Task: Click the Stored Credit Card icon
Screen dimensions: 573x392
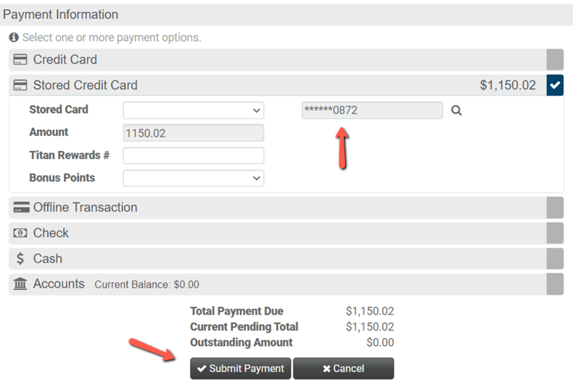Action: point(21,85)
